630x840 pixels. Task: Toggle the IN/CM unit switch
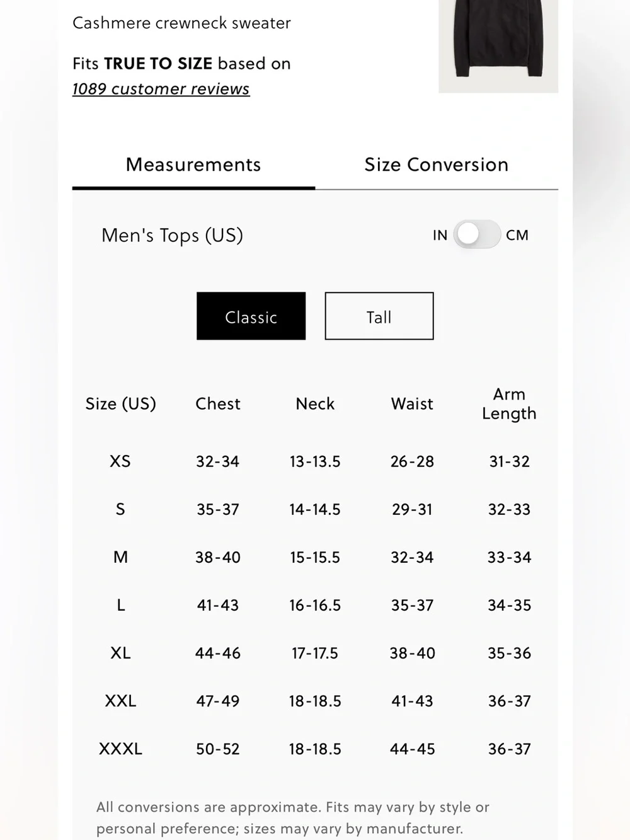pyautogui.click(x=477, y=234)
